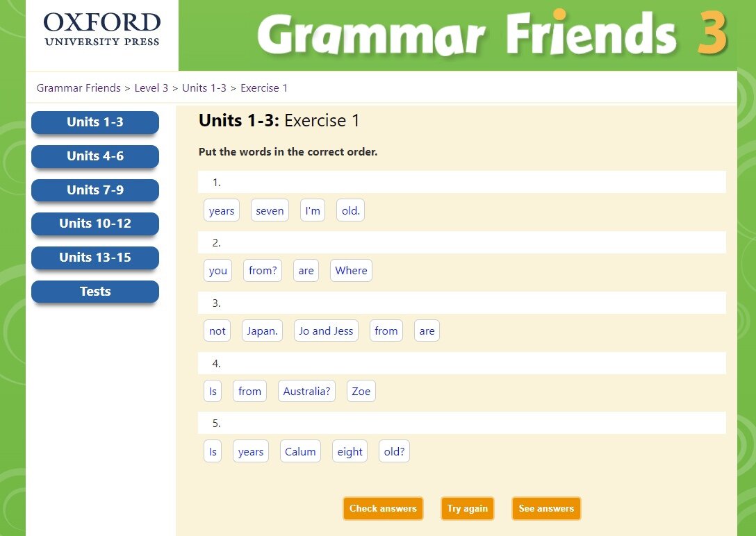Pick the word tile 'old?' in question 5
The image size is (756, 536).
click(x=395, y=451)
